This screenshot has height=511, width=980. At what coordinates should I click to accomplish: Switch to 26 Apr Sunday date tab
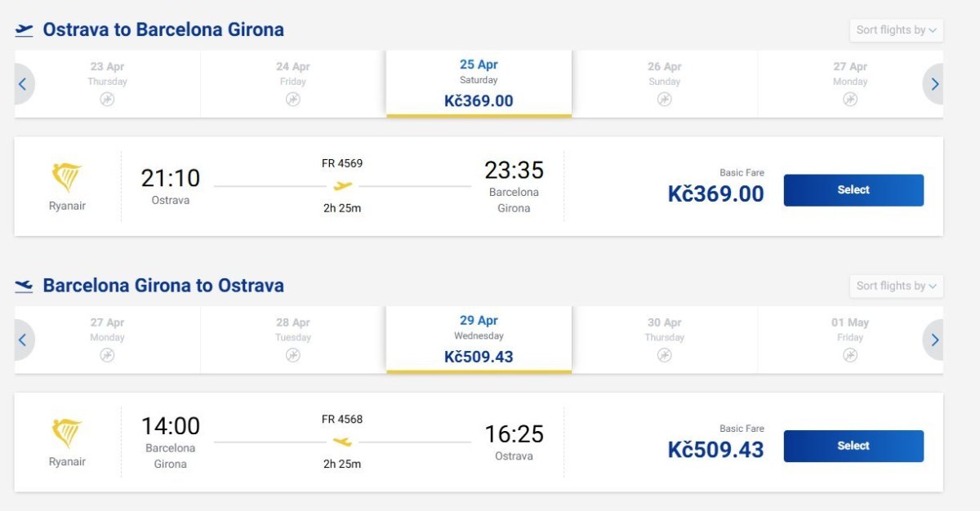click(664, 83)
